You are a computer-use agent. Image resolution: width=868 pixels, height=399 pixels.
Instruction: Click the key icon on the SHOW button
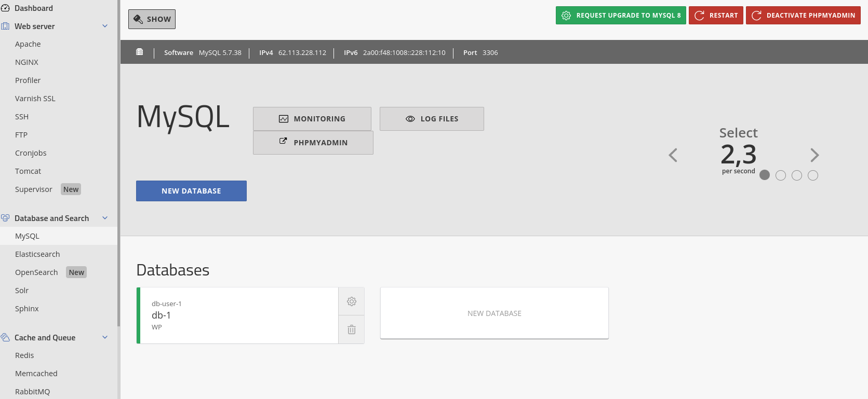pyautogui.click(x=138, y=19)
